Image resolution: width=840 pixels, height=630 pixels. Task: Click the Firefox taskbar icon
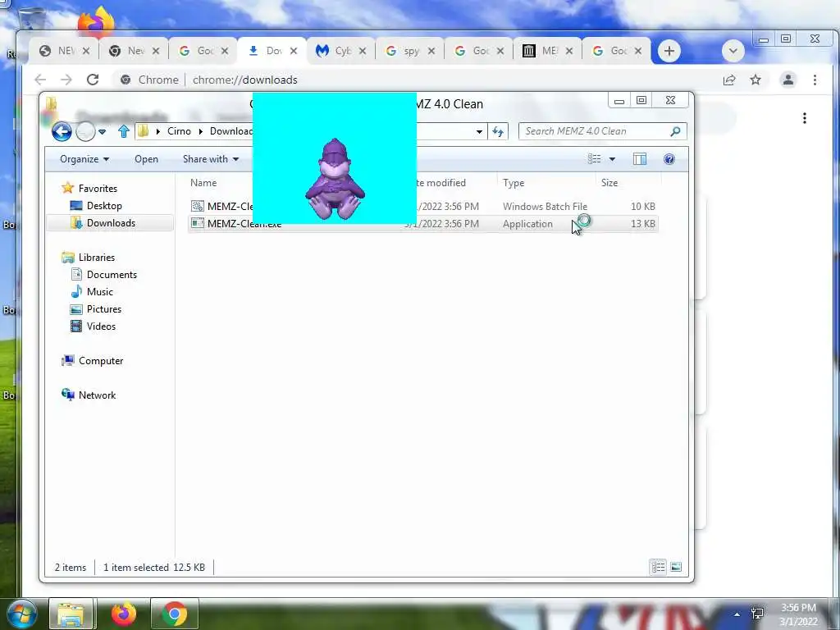point(123,614)
